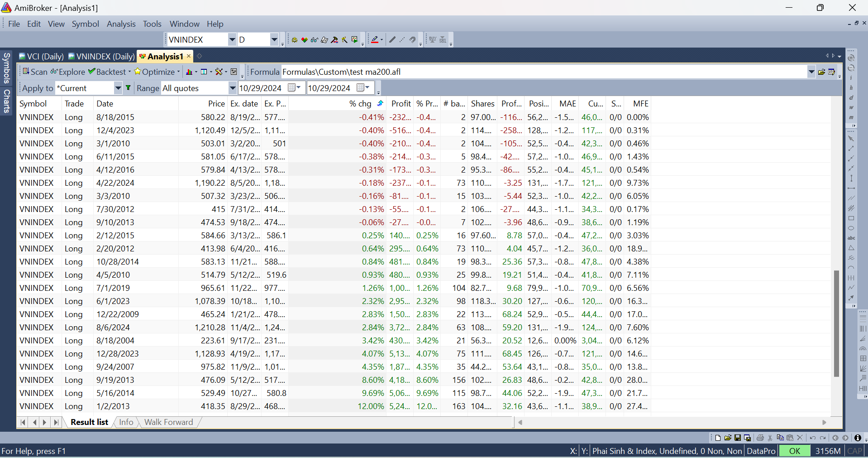Open the Quick Review binoculars icon
This screenshot has height=458, width=868.
(x=315, y=40)
